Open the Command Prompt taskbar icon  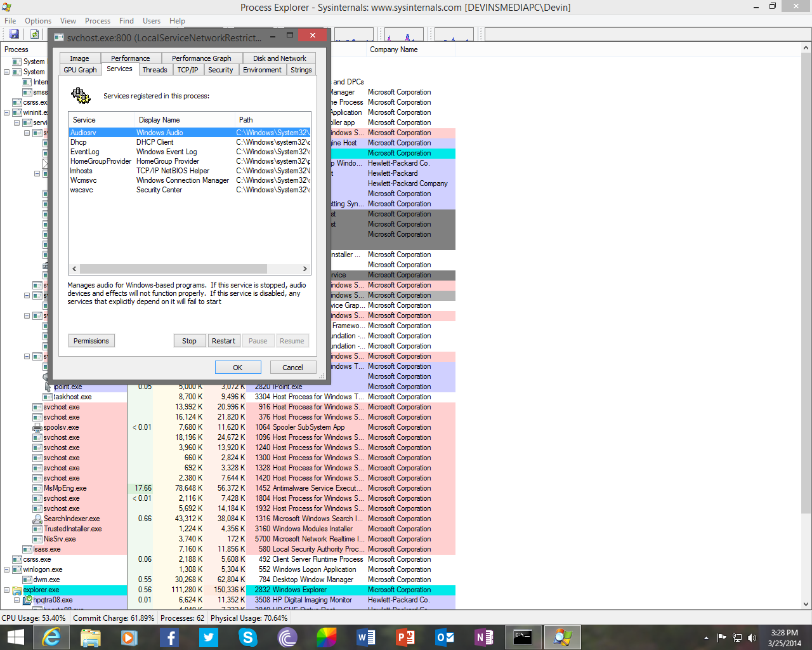[x=523, y=637]
